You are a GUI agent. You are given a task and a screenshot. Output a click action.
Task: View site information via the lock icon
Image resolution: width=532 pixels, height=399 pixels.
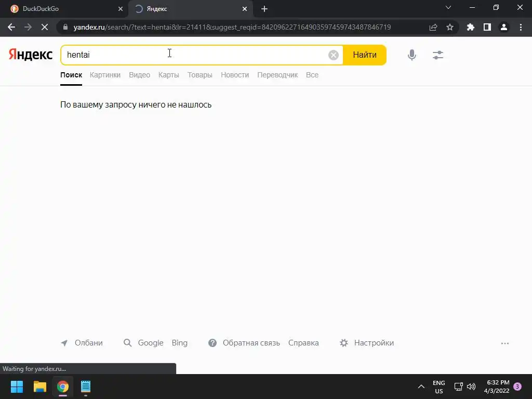click(65, 27)
